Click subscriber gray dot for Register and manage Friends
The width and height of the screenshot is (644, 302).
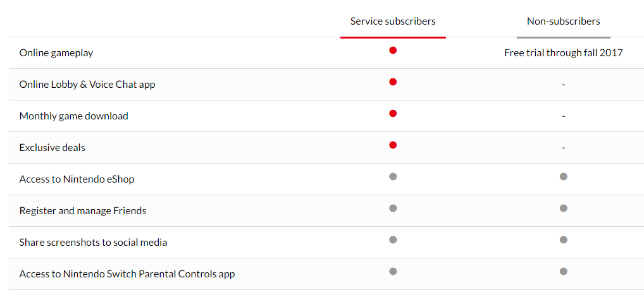(x=393, y=208)
